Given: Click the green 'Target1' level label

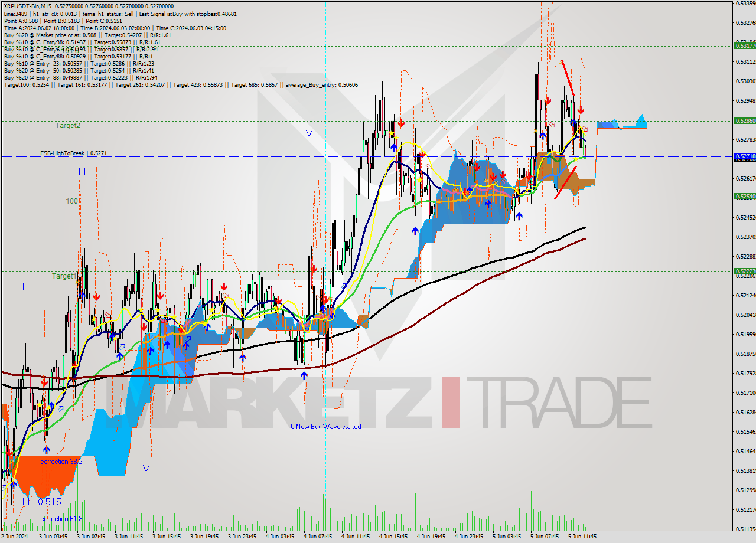Looking at the screenshot, I should pyautogui.click(x=64, y=276).
